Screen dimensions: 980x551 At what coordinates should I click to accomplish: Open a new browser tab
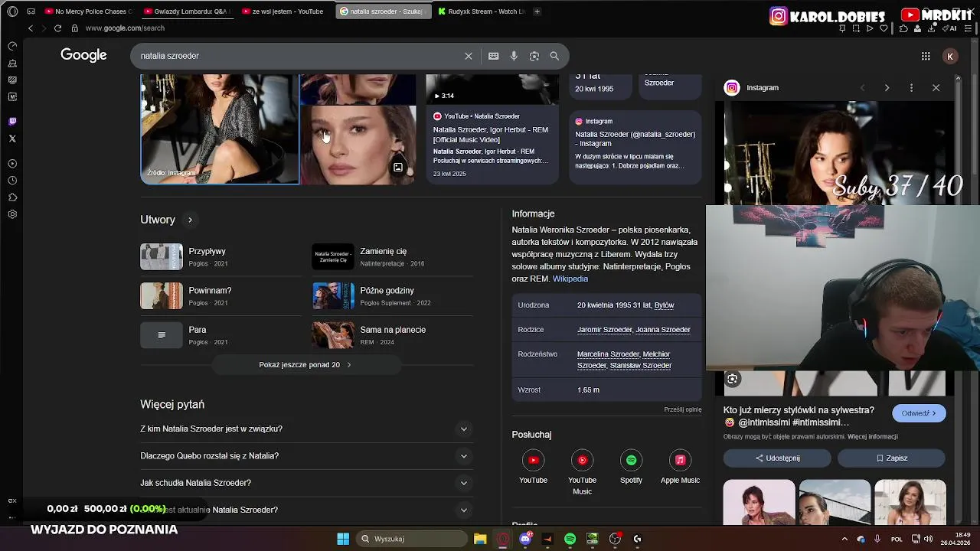[x=537, y=11]
